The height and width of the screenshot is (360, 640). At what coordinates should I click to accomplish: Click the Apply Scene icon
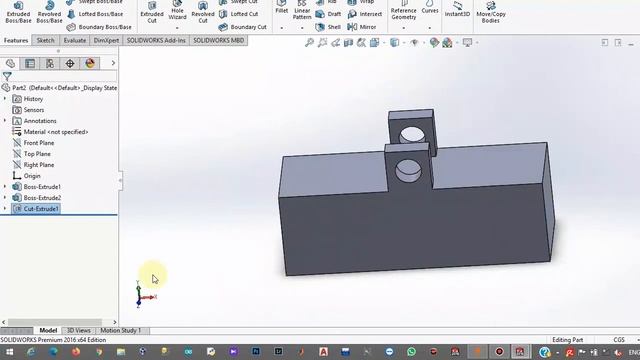(x=447, y=42)
